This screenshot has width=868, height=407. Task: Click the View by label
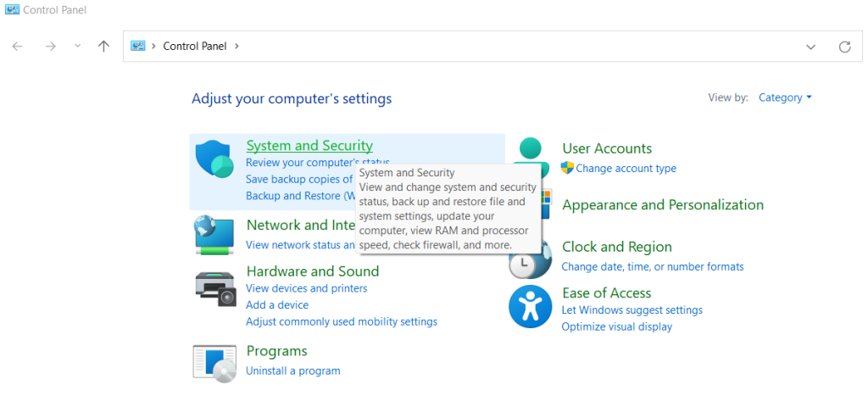(x=728, y=98)
